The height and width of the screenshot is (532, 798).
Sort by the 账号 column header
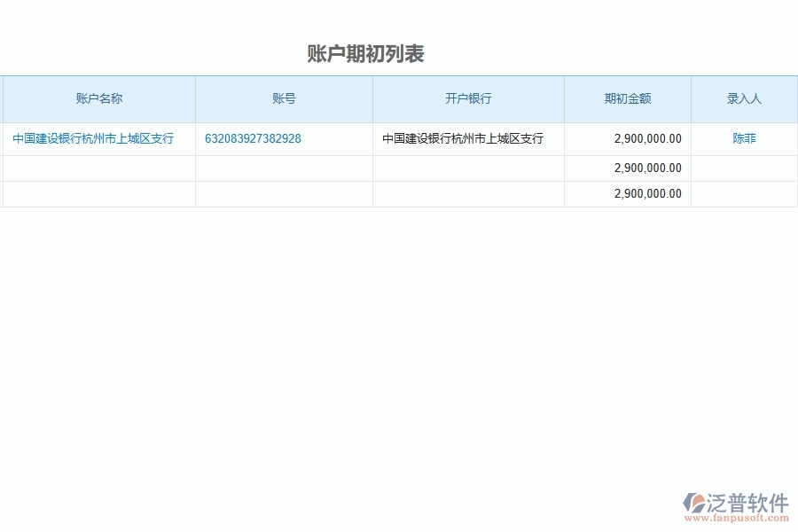pos(284,98)
